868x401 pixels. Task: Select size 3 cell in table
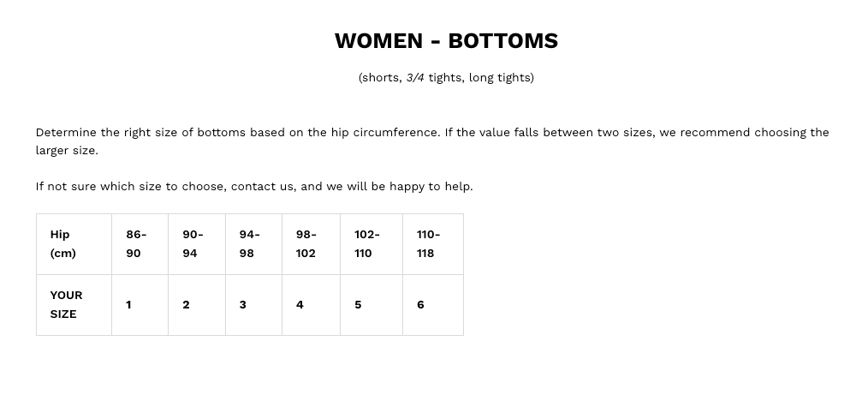point(253,305)
